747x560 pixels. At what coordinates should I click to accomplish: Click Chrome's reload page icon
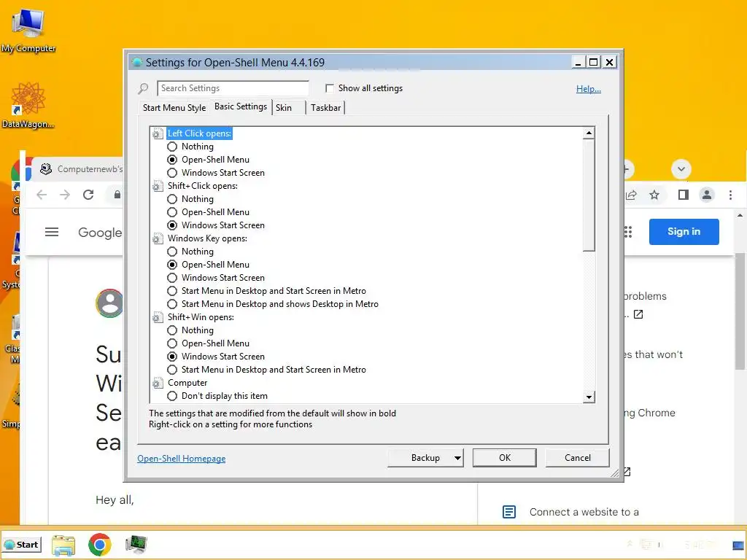click(x=88, y=195)
